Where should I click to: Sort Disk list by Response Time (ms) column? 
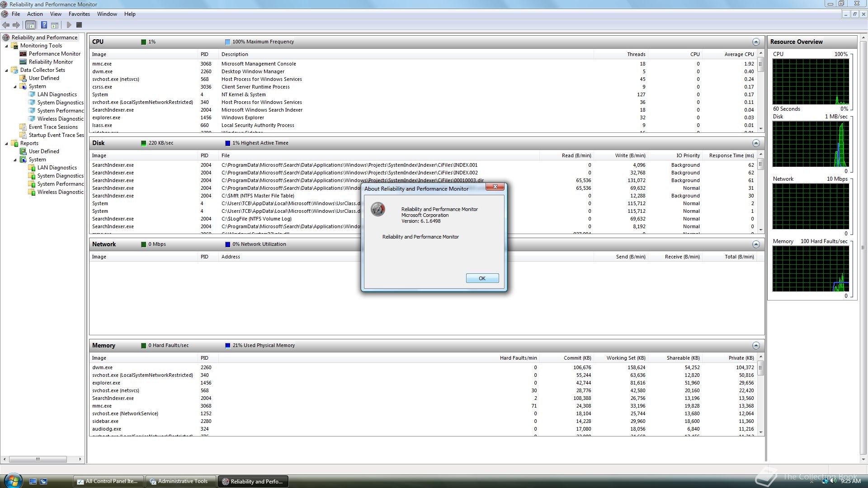click(x=729, y=155)
